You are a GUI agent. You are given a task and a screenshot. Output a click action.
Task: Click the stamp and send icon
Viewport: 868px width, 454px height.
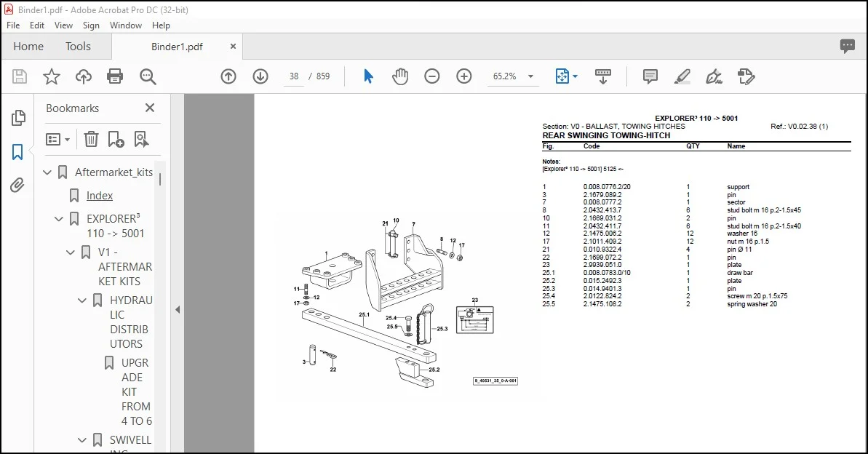pos(746,76)
